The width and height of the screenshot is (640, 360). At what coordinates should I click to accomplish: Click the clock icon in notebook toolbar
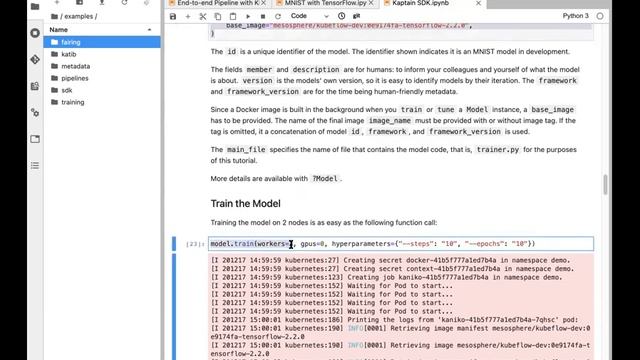coord(342,16)
